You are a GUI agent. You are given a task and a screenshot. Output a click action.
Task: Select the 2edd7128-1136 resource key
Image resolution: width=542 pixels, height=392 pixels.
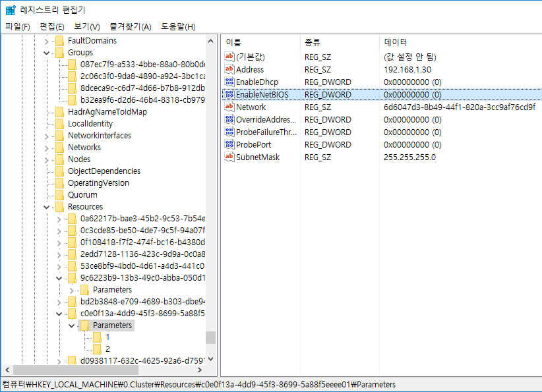142,254
